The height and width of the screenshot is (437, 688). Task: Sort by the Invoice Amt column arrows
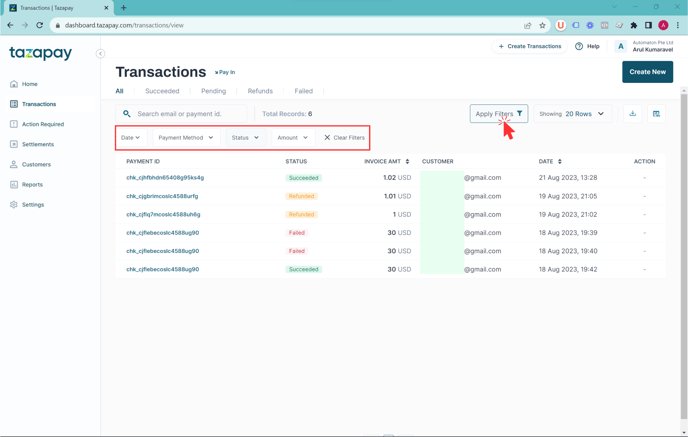[x=407, y=161]
